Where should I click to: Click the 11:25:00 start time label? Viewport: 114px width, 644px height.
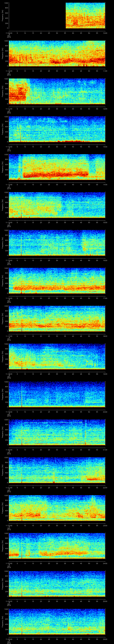[x=9, y=639]
